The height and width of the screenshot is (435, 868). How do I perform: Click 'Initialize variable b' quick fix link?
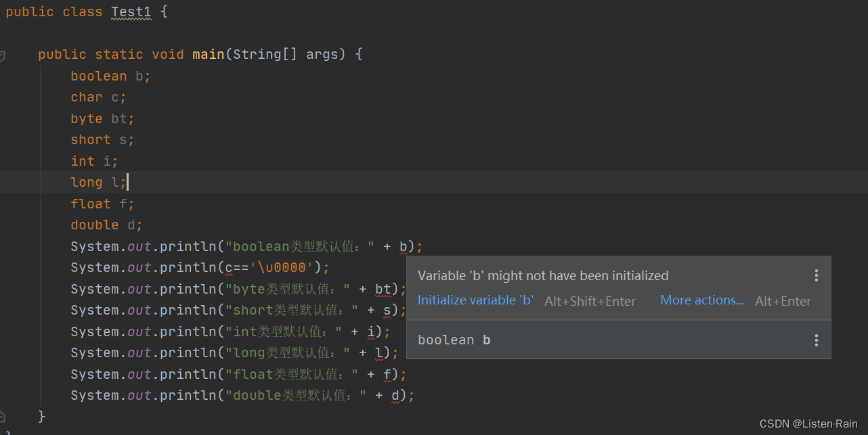(475, 300)
